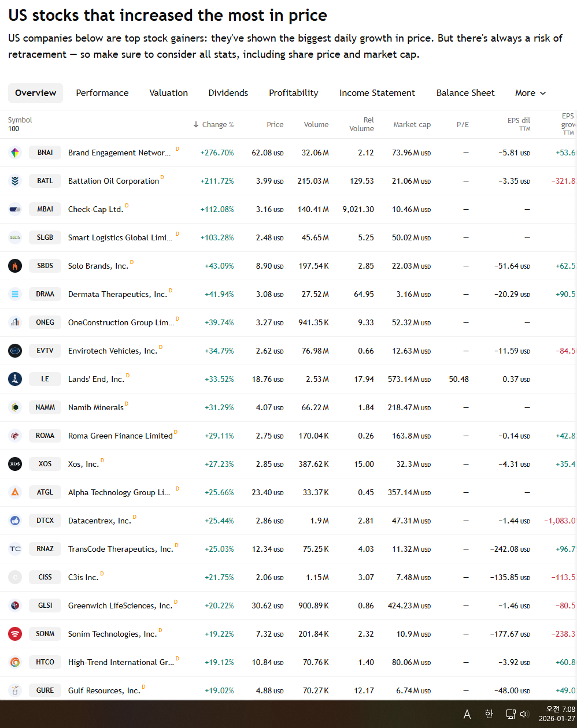
Task: Click the RNAZ TC logo icon
Action: 15,549
